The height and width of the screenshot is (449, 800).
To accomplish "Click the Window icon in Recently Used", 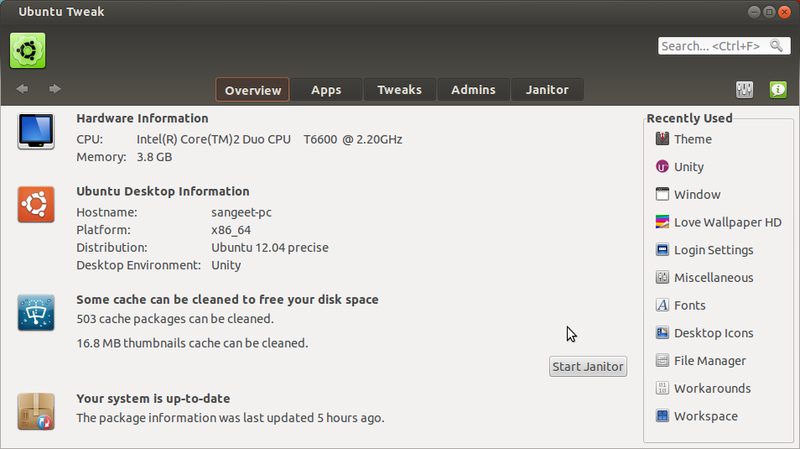I will pyautogui.click(x=662, y=194).
